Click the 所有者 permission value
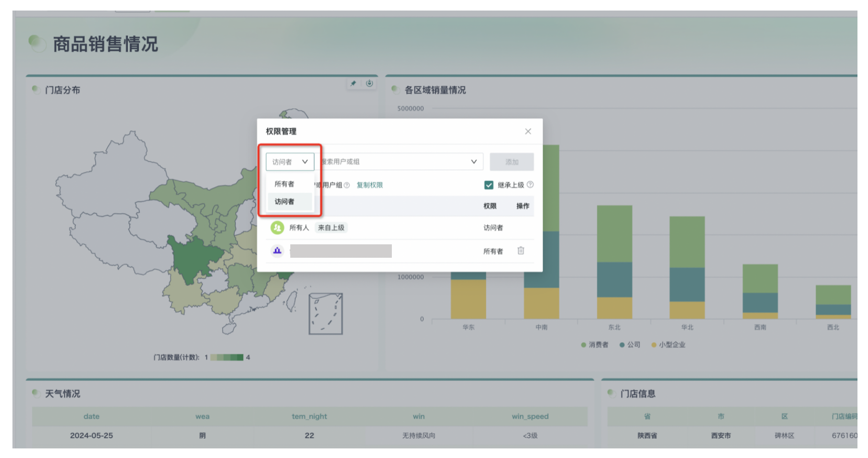 click(x=493, y=251)
